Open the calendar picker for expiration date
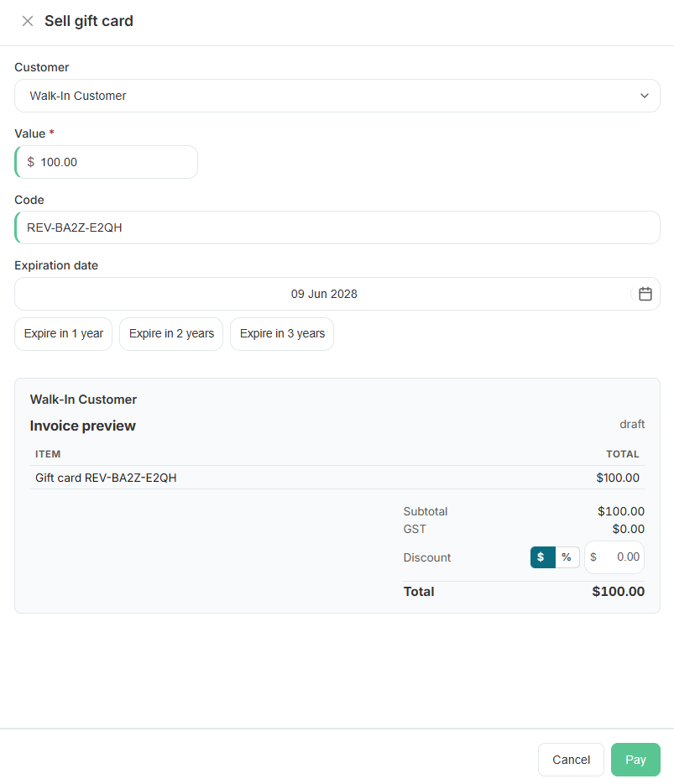This screenshot has height=784, width=674. (x=645, y=294)
